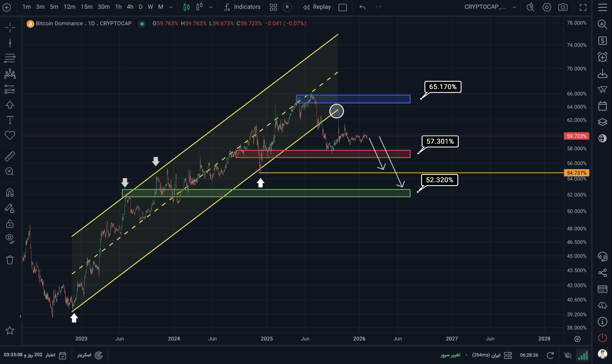Select the vertical line drawing tool
The height and width of the screenshot is (364, 612).
10,43
